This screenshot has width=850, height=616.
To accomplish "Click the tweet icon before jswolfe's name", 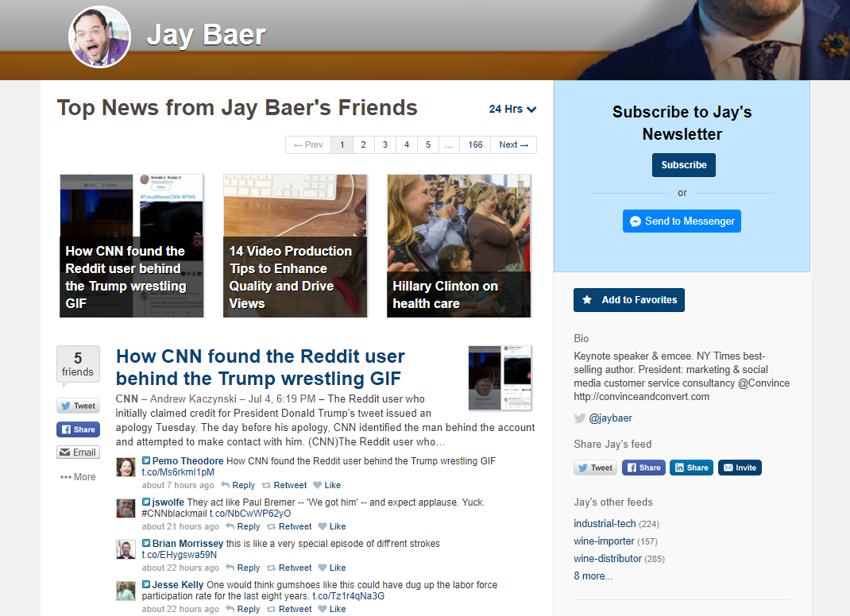I will tap(146, 502).
